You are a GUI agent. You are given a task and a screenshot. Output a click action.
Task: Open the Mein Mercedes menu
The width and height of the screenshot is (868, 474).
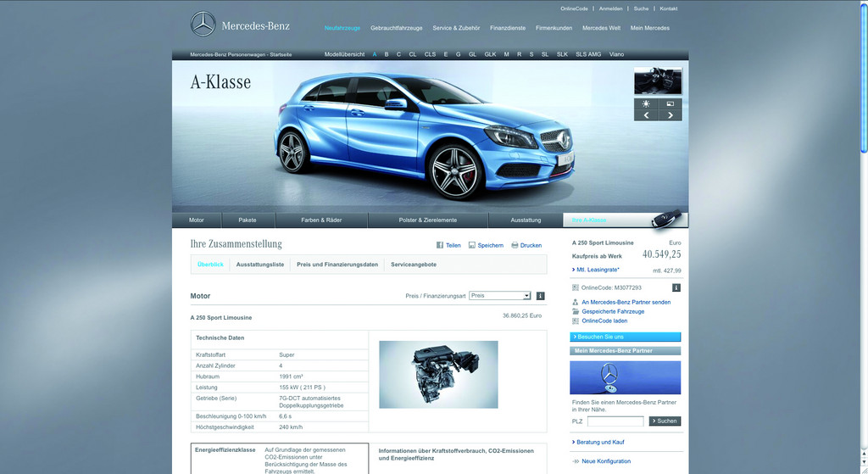click(x=650, y=28)
